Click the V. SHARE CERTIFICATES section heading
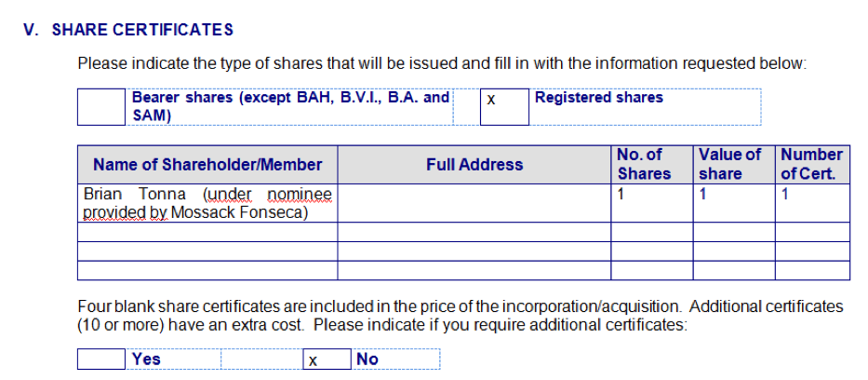The width and height of the screenshot is (868, 380). pyautogui.click(x=128, y=30)
